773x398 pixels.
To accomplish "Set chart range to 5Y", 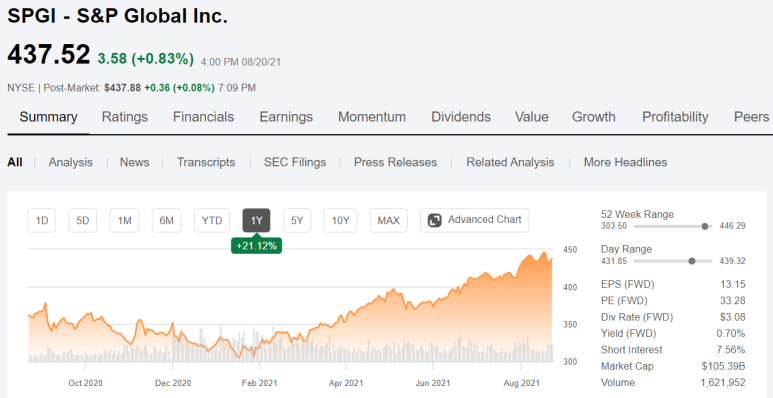I will (297, 220).
